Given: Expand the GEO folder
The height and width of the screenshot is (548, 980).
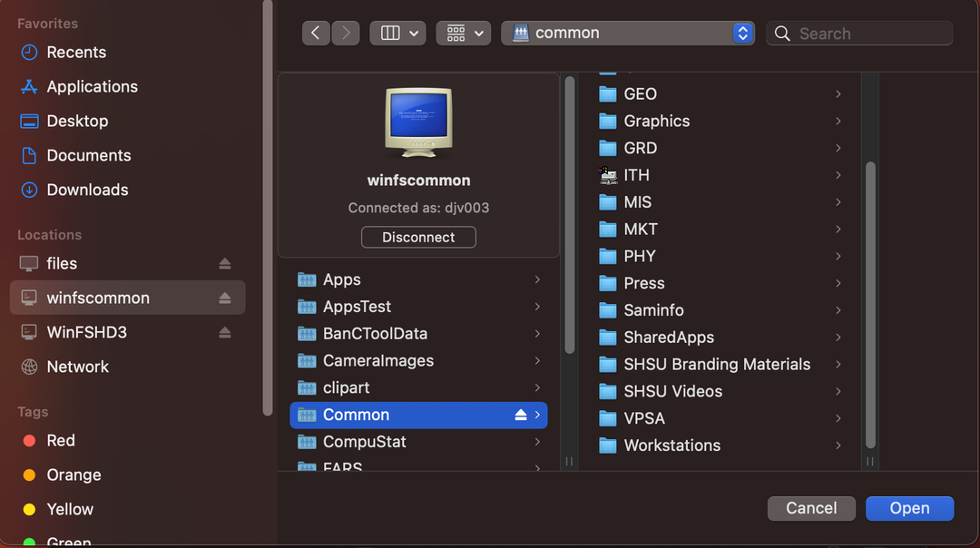Looking at the screenshot, I should click(837, 93).
